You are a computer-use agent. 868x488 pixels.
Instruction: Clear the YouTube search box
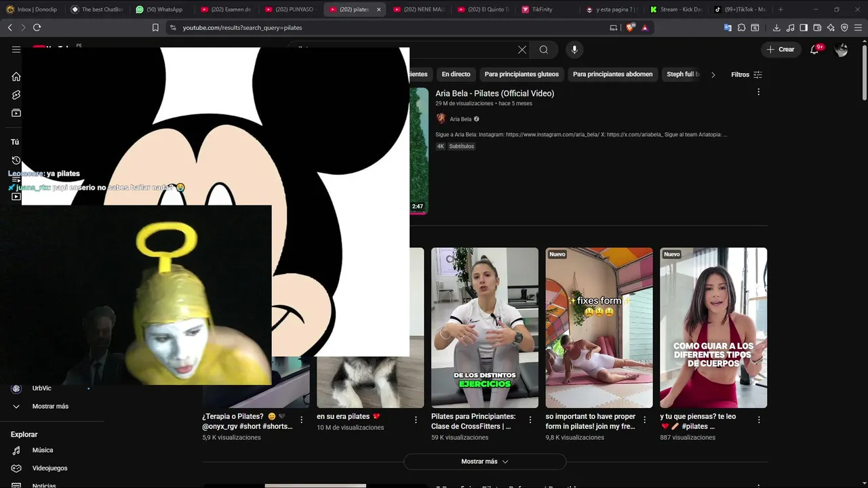coord(522,49)
